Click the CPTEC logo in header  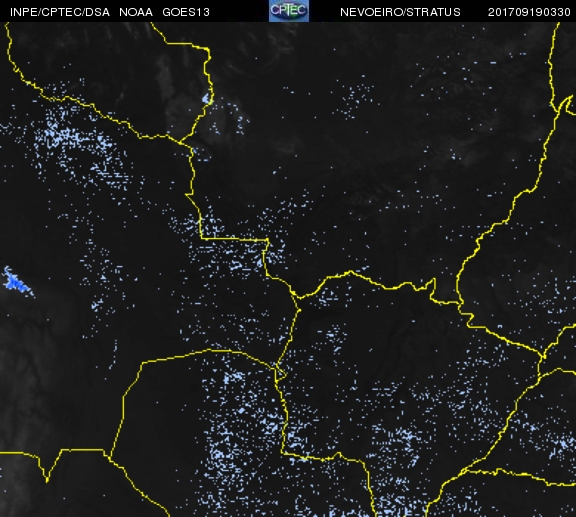coord(289,11)
